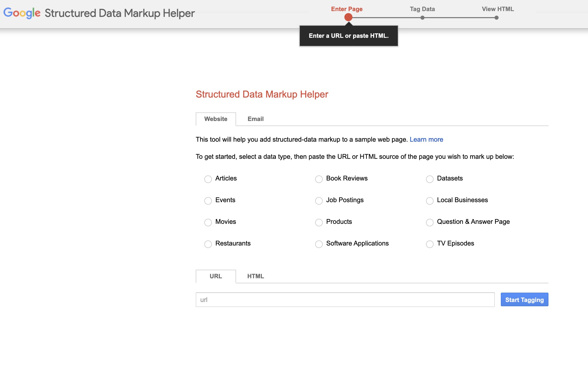The image size is (588, 367).
Task: Click the Google logo
Action: (22, 13)
